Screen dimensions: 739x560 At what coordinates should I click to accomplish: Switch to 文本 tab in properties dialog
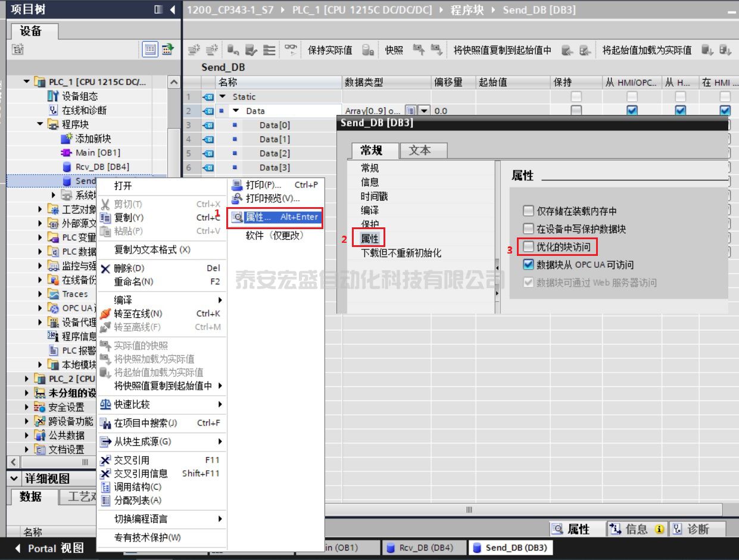tap(419, 151)
